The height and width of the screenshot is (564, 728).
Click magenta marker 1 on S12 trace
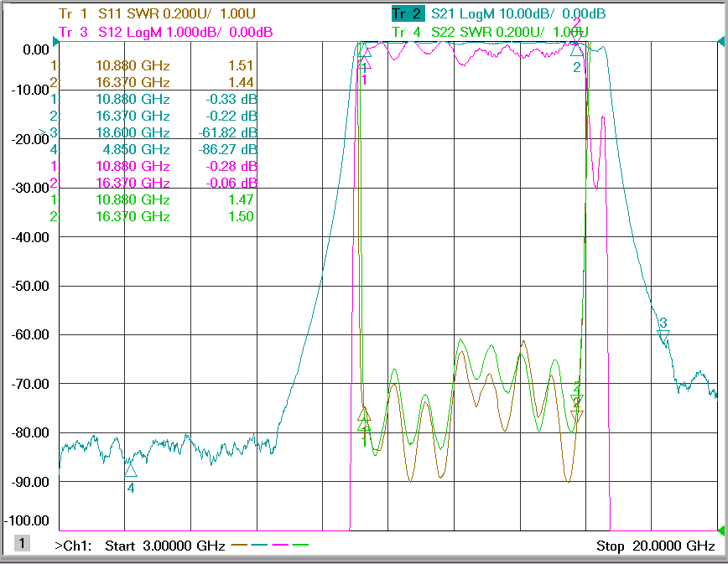[x=365, y=64]
